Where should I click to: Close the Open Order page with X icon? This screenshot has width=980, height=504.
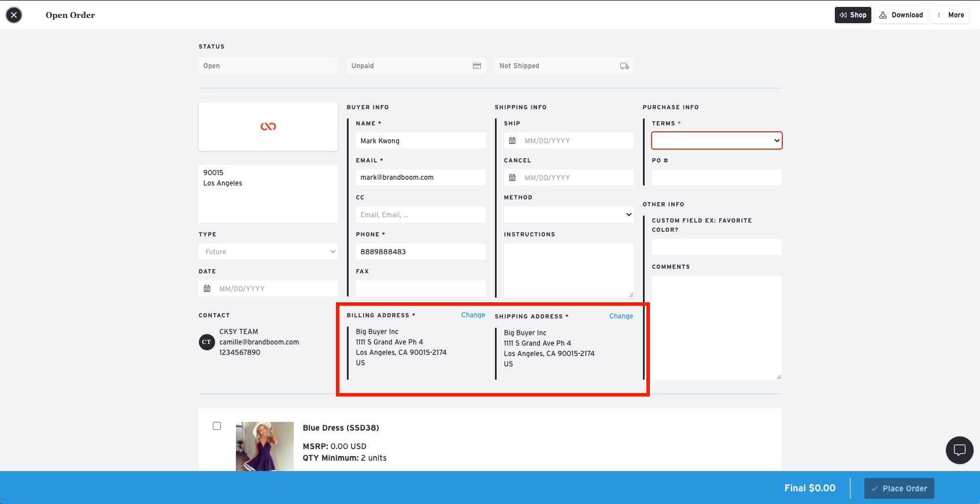pyautogui.click(x=14, y=15)
